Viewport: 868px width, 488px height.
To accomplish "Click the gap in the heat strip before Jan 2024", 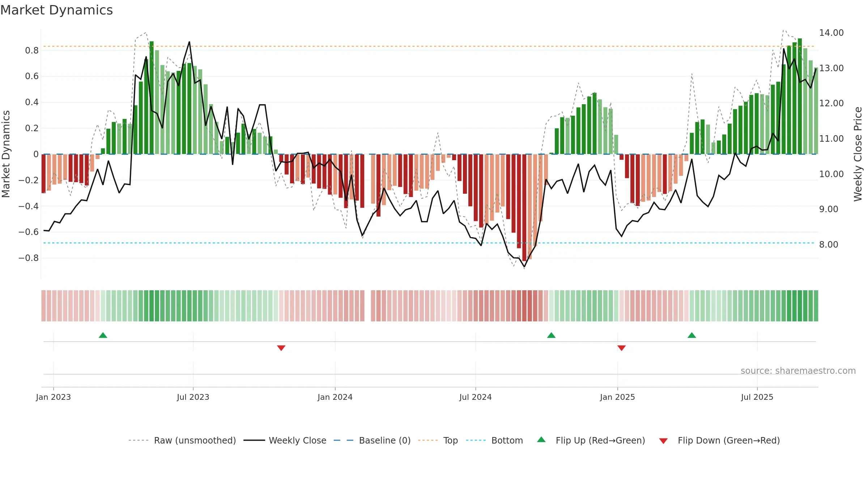I will point(368,306).
